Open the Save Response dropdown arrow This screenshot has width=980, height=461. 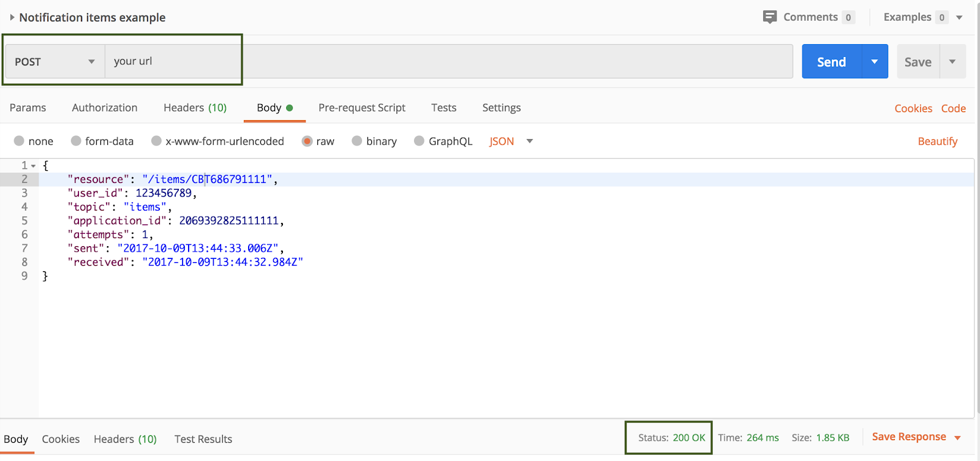(x=957, y=438)
